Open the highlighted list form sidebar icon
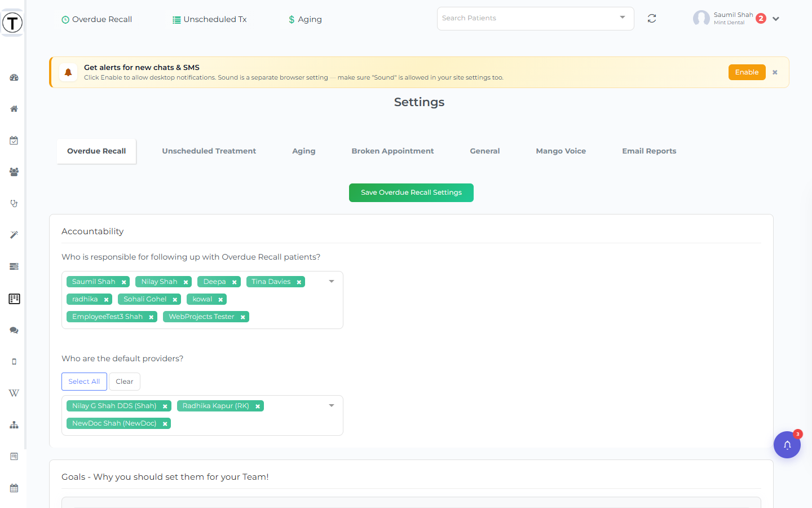812x508 pixels. pos(14,299)
